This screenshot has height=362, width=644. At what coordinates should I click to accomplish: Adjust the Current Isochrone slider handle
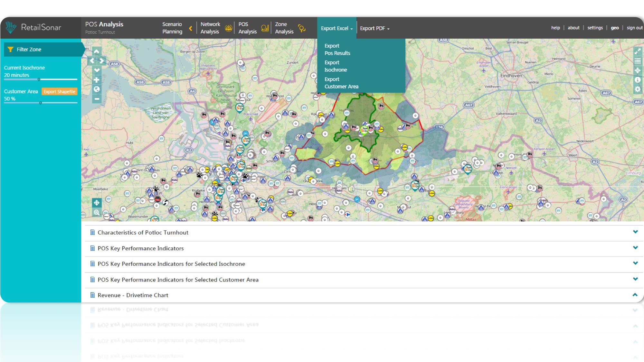tap(39, 79)
